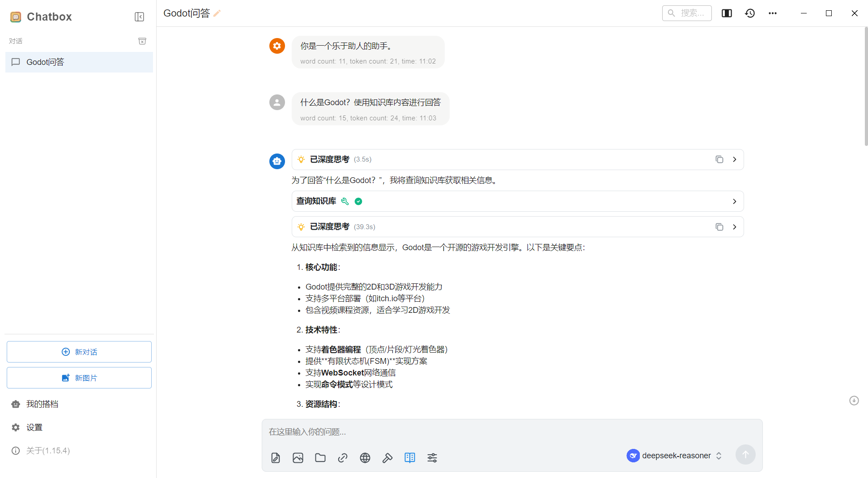Collapse the left sidebar panel

tap(139, 17)
